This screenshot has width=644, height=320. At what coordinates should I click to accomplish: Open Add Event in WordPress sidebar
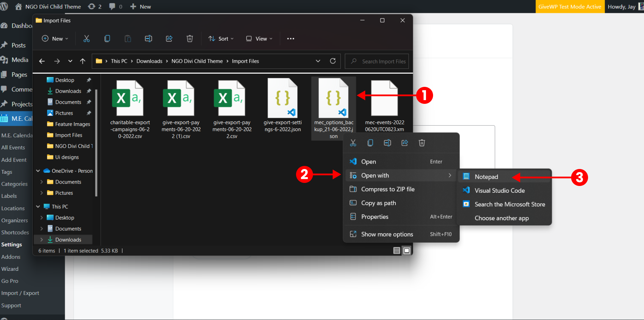click(14, 160)
